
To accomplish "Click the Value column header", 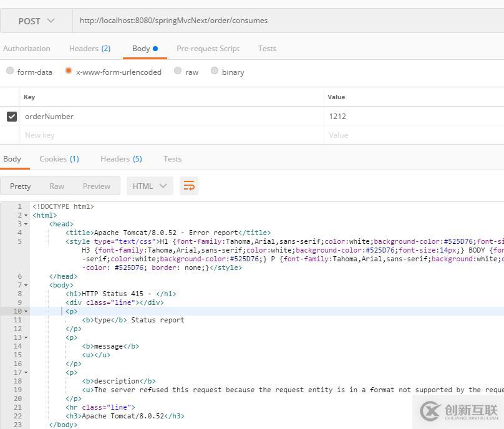I will [336, 97].
